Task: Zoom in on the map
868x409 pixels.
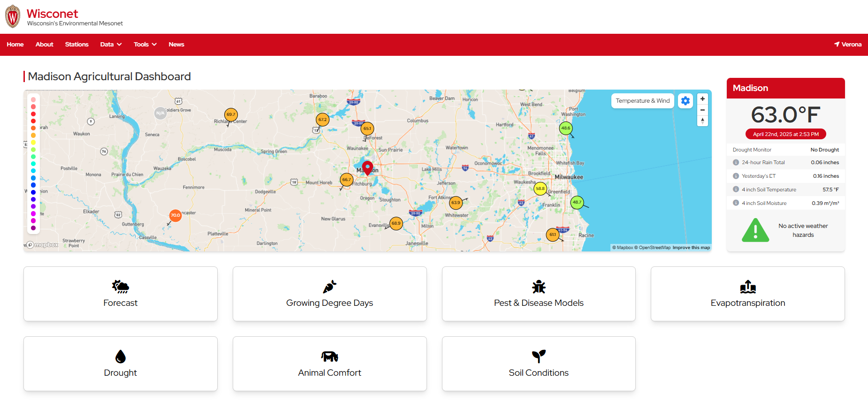Action: (702, 99)
